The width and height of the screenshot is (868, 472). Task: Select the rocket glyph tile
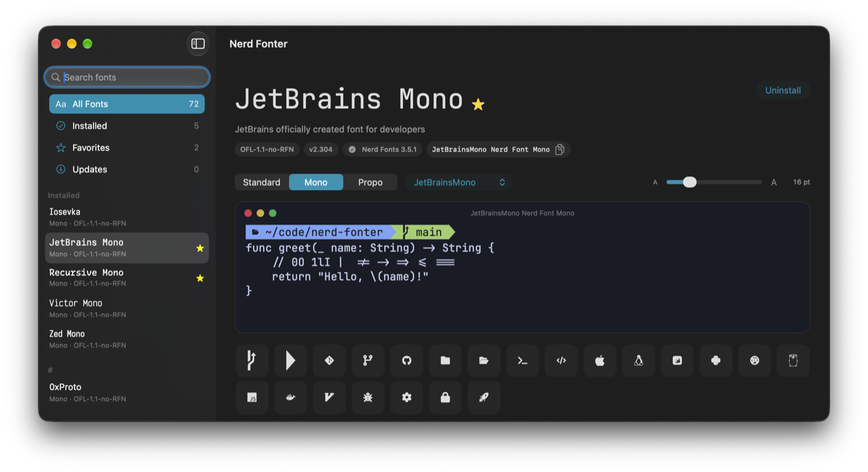pyautogui.click(x=484, y=398)
